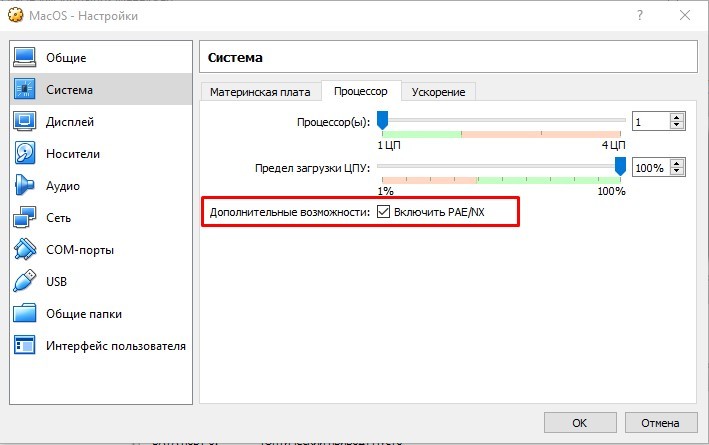The height and width of the screenshot is (445, 709).
Task: Click the Аудио speaker icon
Action: [x=25, y=186]
